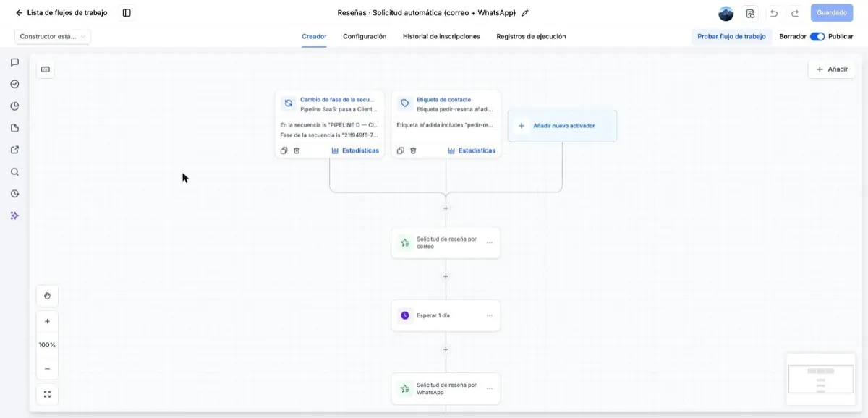
Task: Select the Esperar 1 día step
Action: 446,315
